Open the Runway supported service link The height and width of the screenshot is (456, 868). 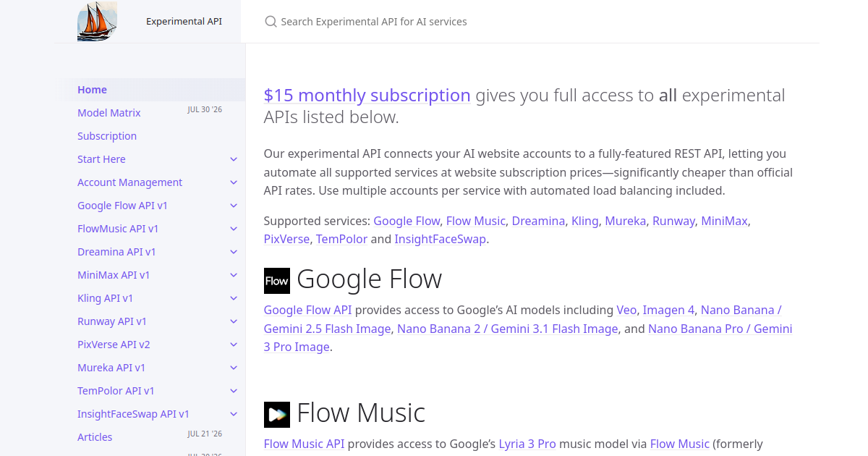673,221
